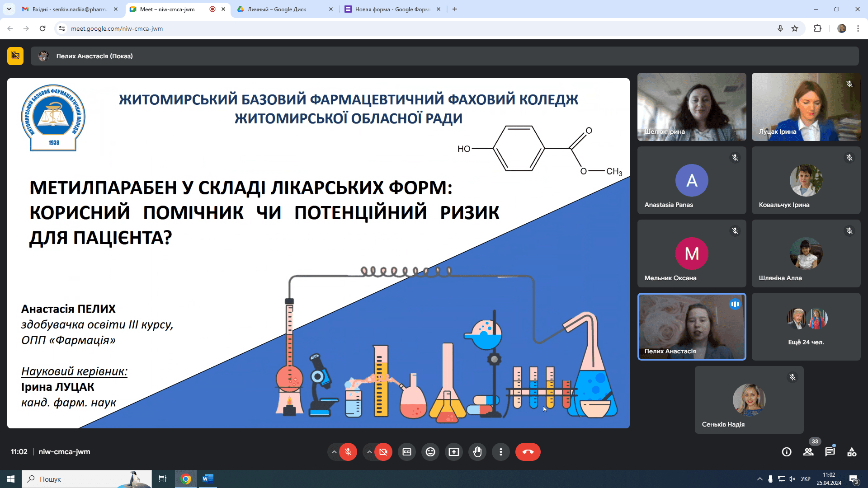Click Луцак Ірина video tile
The image size is (868, 488).
[x=806, y=107]
